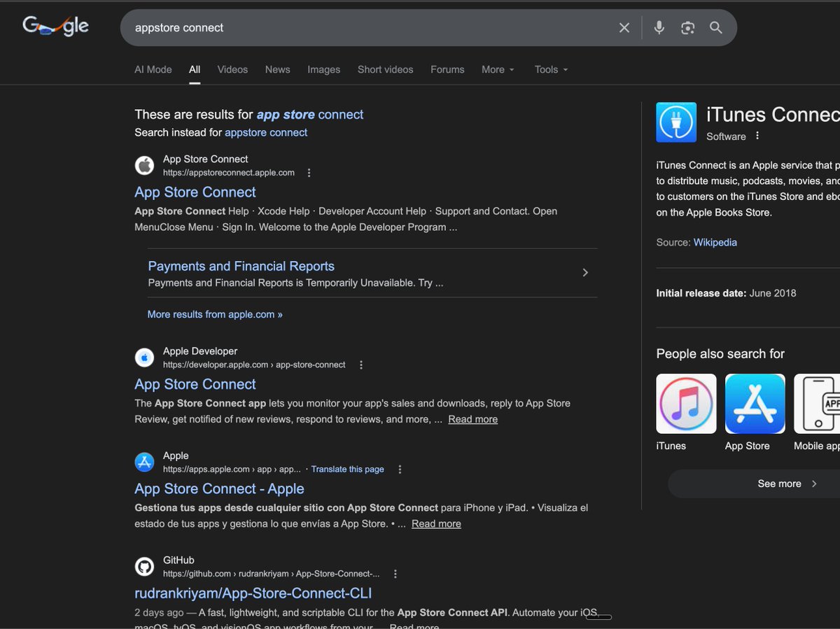Image resolution: width=840 pixels, height=629 pixels.
Task: Click 'Initial release date: June 2018' text
Action: [726, 293]
